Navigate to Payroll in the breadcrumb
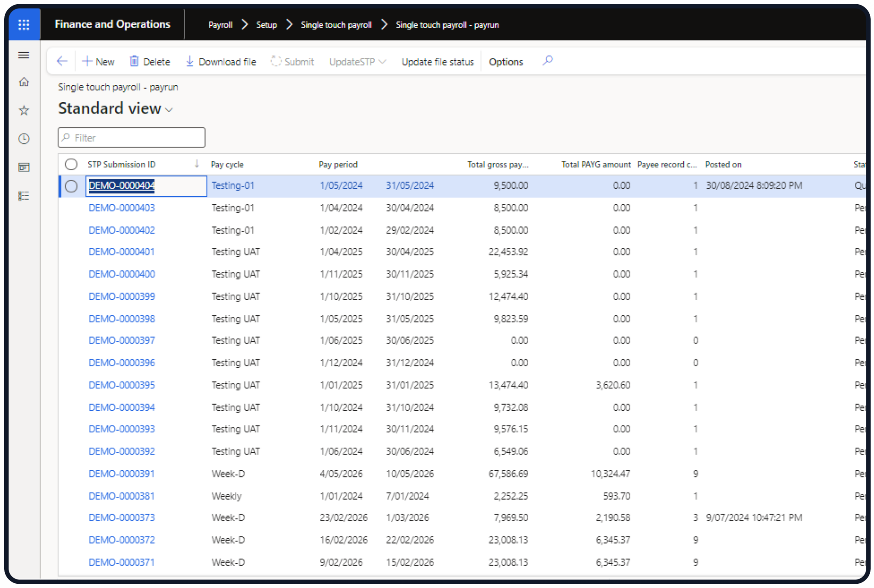 click(x=220, y=25)
